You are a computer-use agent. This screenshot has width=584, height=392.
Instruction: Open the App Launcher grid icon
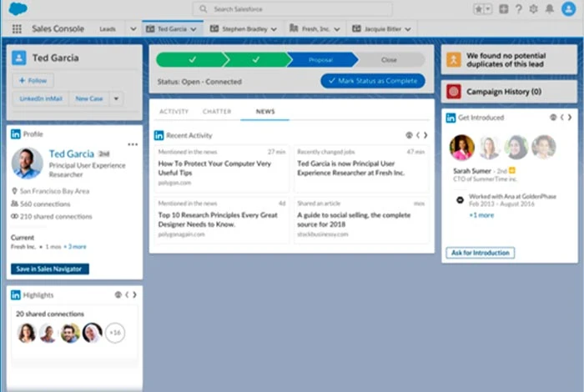pos(17,28)
